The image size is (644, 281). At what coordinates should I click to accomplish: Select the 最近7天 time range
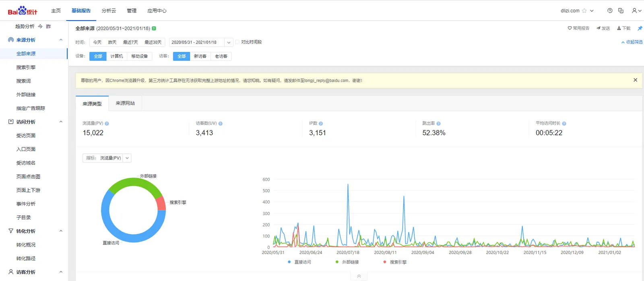coord(130,42)
